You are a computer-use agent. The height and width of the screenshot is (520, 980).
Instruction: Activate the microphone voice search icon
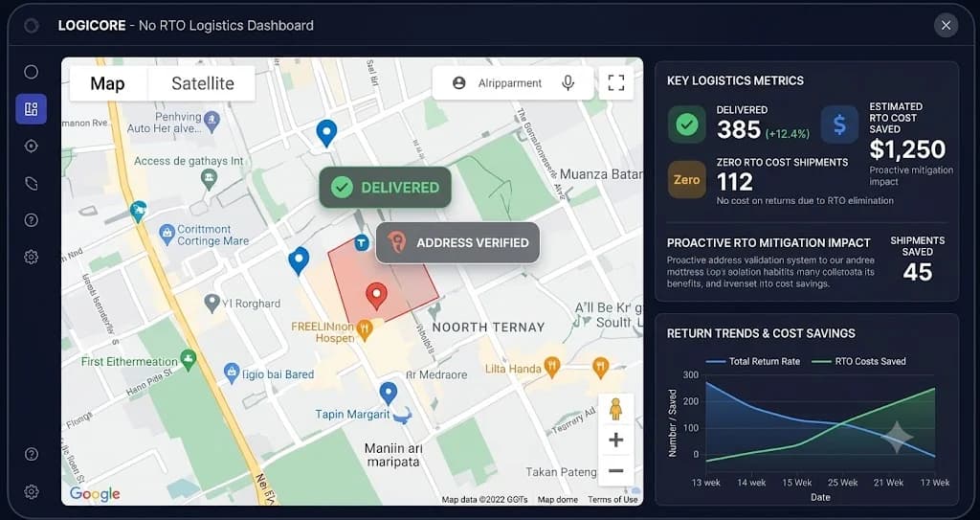pyautogui.click(x=568, y=82)
